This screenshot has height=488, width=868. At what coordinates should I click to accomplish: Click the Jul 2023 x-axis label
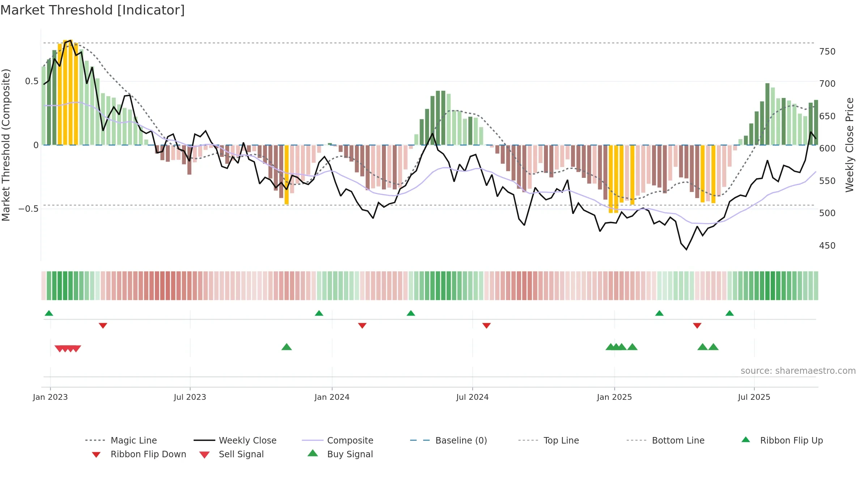pyautogui.click(x=190, y=397)
